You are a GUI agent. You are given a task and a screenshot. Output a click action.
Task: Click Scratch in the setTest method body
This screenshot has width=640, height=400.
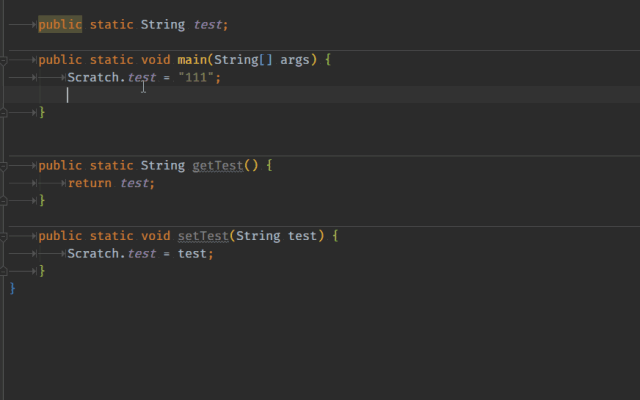(93, 253)
